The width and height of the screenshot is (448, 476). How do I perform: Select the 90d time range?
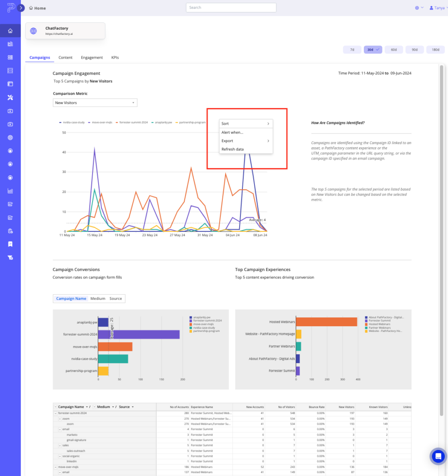pos(415,49)
